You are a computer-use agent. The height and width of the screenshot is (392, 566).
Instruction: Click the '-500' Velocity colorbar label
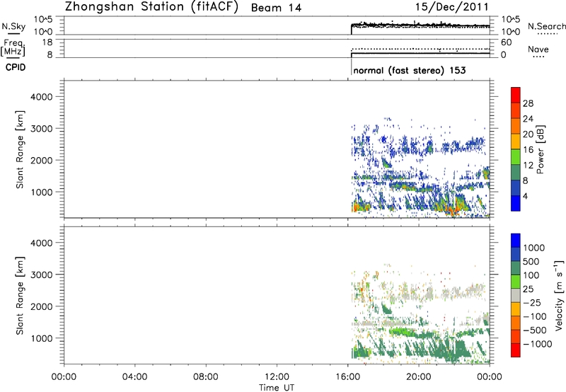(535, 330)
